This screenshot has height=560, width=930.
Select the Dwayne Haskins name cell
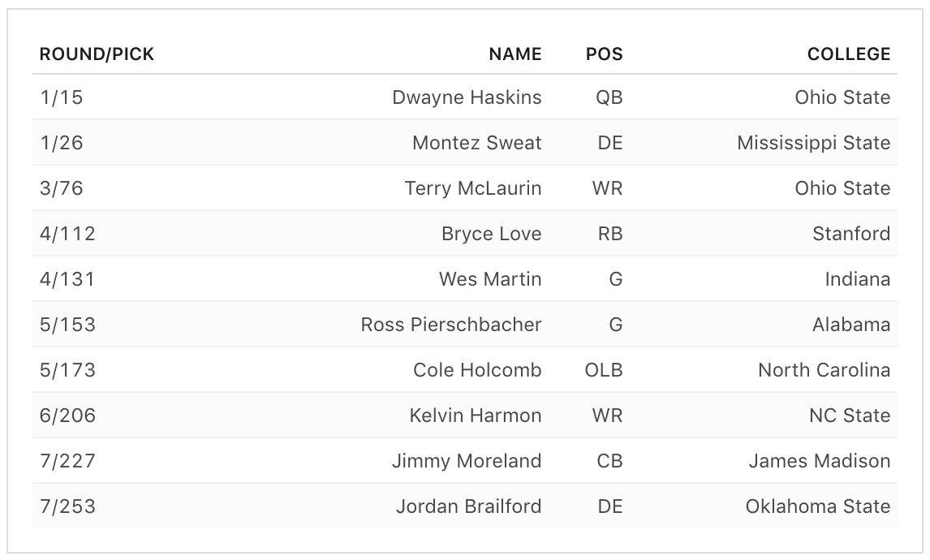pos(467,97)
